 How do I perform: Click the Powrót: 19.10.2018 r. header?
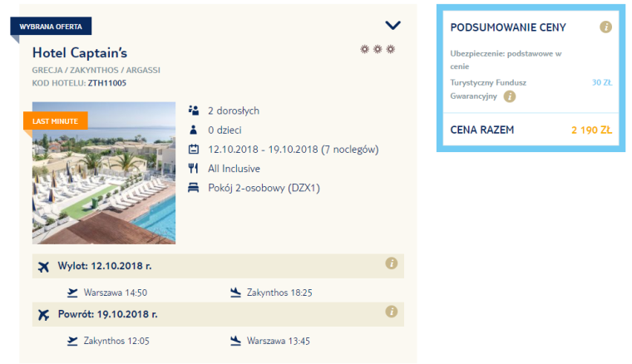click(x=107, y=315)
